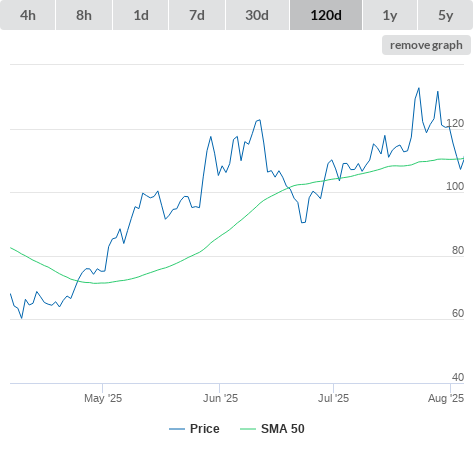Select the 7d range tab

point(197,15)
